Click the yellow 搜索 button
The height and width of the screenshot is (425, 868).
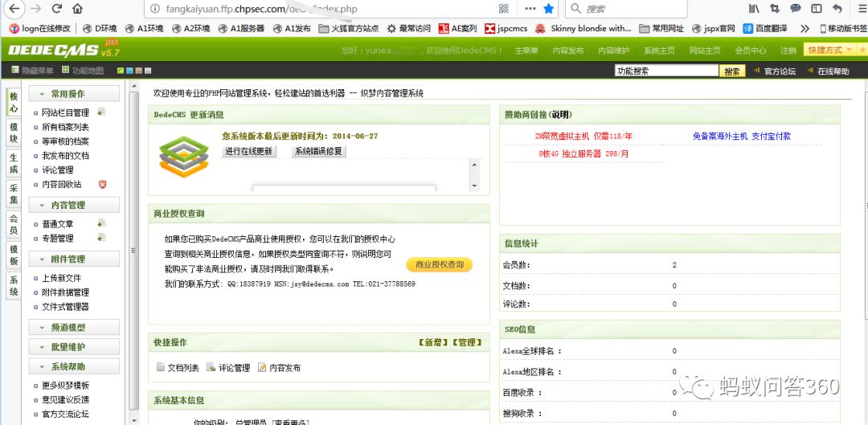click(x=732, y=72)
